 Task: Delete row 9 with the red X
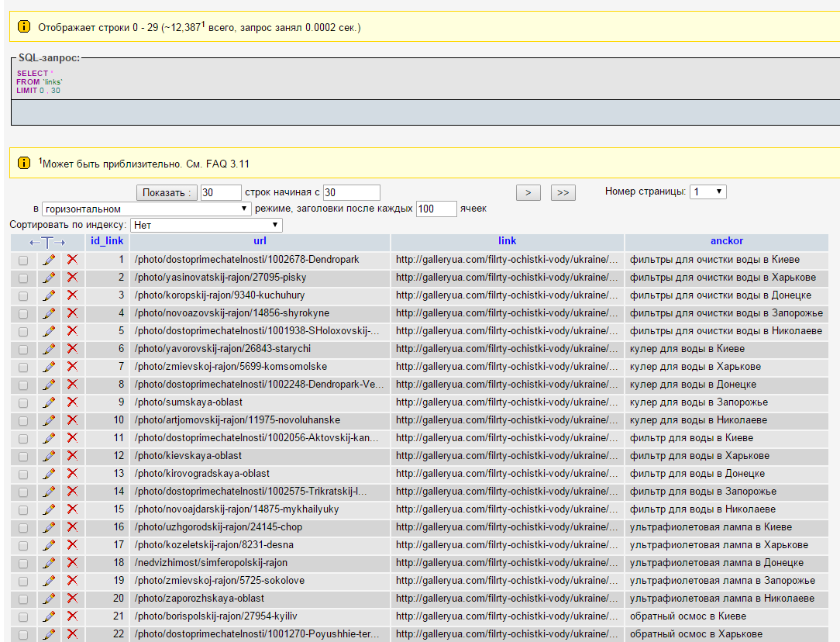coord(72,402)
